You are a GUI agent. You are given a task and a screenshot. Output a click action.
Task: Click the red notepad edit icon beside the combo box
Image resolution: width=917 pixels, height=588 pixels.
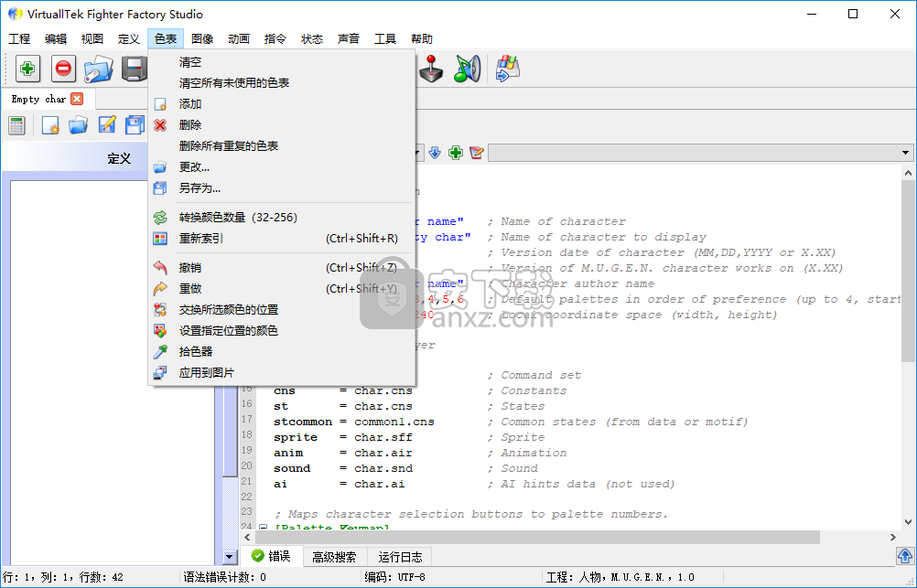point(477,153)
